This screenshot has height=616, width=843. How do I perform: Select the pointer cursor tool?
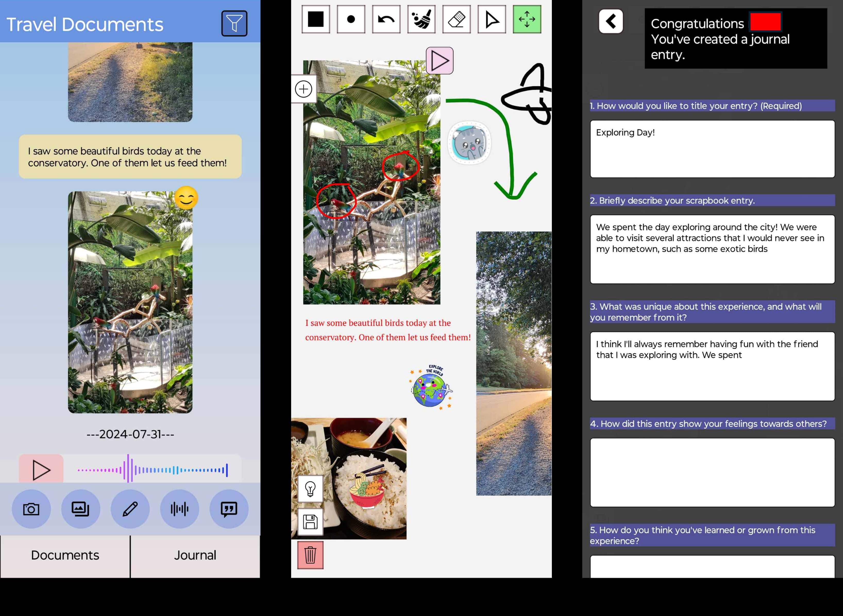pos(492,19)
